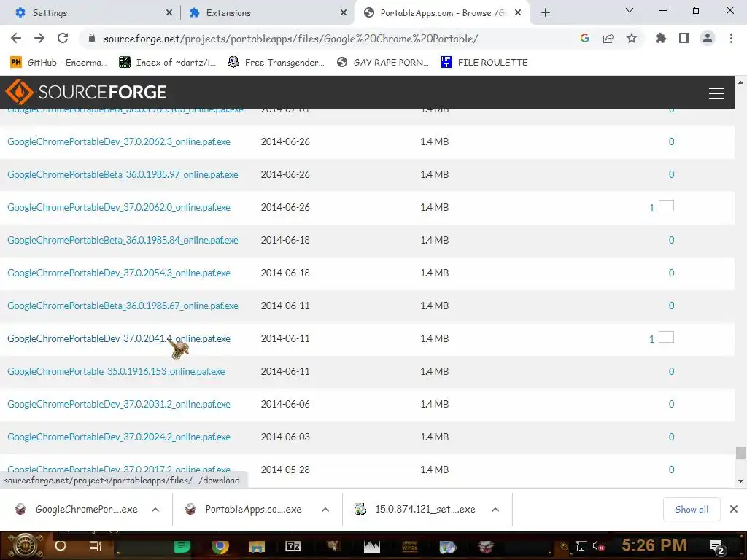
Task: Go back to the previous page
Action: click(x=16, y=38)
